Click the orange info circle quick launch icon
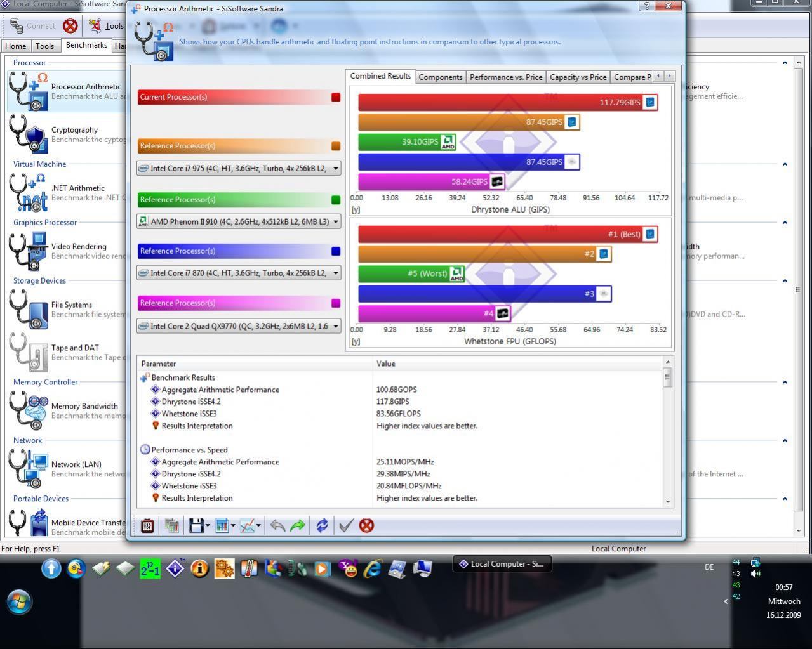 [x=200, y=568]
